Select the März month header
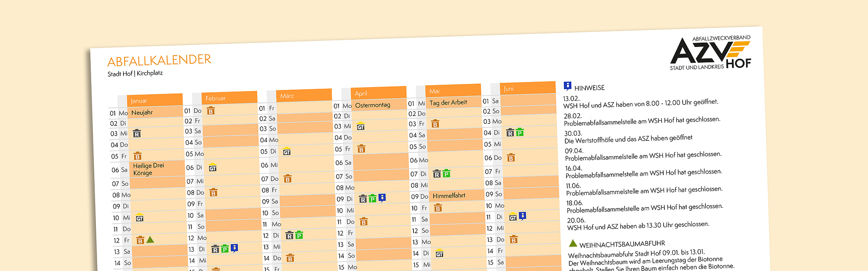The image size is (868, 271). pos(304,95)
